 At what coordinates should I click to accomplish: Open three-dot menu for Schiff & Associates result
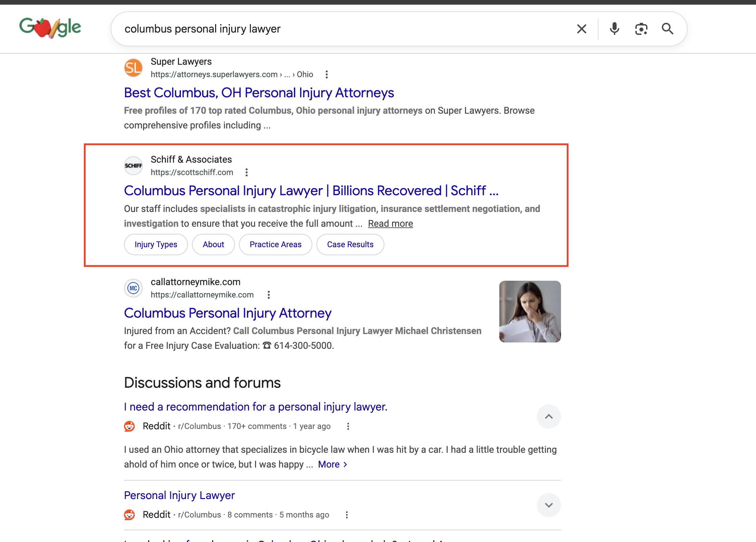click(x=247, y=172)
